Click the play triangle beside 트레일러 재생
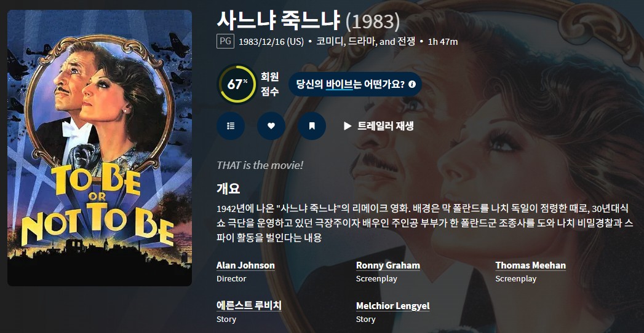Image resolution: width=644 pixels, height=333 pixels. click(x=348, y=126)
